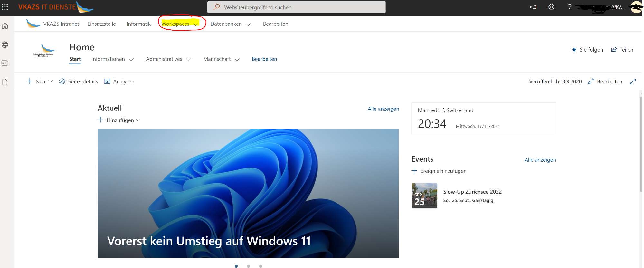Open the Hinzufügen dropdown under Aktuell
Image resolution: width=644 pixels, height=268 pixels.
coord(119,120)
